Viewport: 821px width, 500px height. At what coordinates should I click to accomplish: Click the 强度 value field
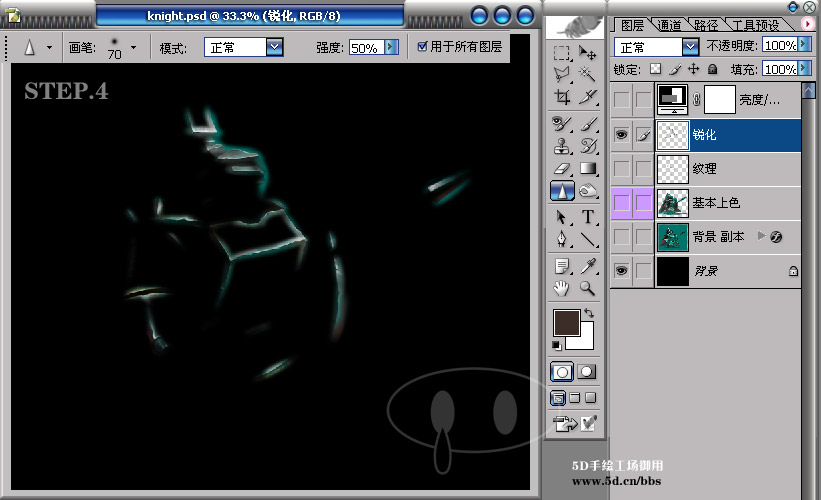[366, 48]
